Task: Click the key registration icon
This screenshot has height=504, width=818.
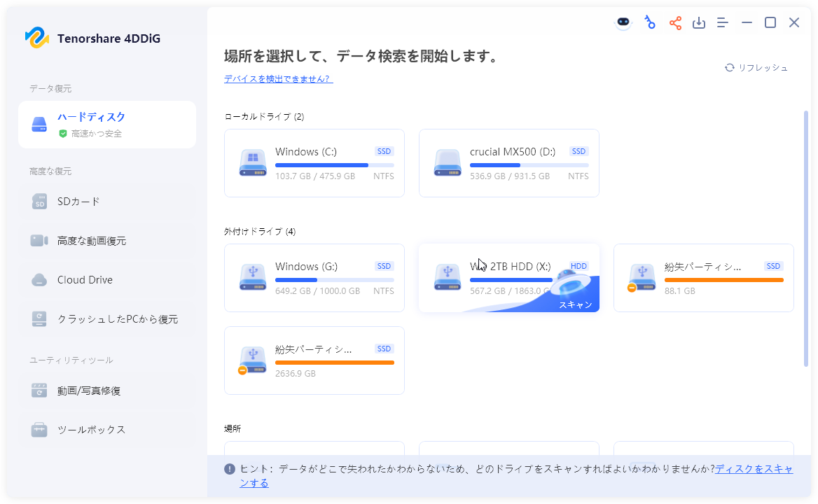Action: click(649, 23)
